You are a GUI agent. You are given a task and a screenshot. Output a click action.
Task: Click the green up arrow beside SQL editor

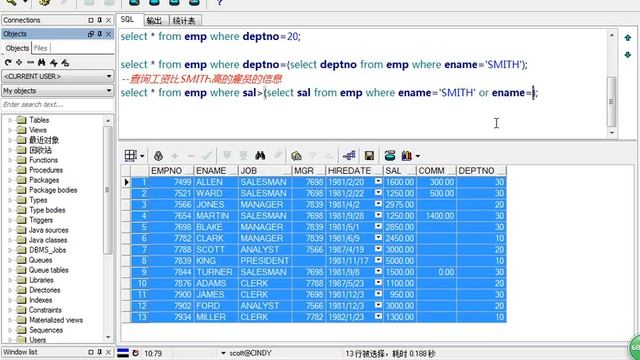tap(628, 38)
